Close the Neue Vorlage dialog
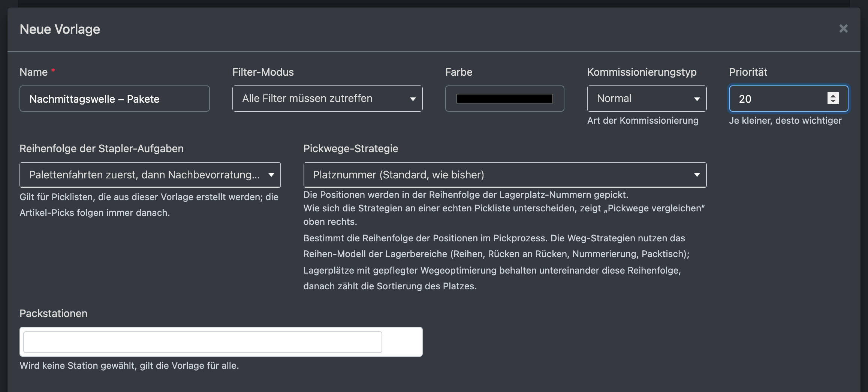The image size is (868, 392). click(843, 29)
